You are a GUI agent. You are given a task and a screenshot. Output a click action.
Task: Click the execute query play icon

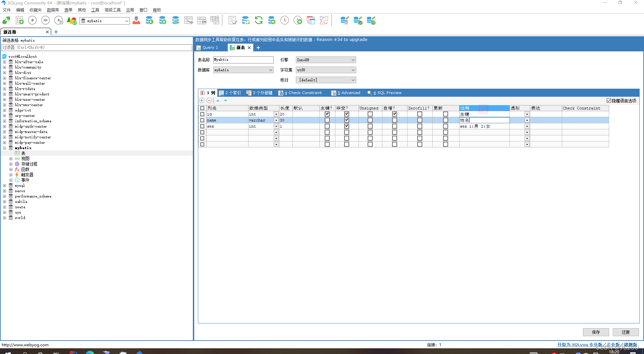pyautogui.click(x=33, y=20)
